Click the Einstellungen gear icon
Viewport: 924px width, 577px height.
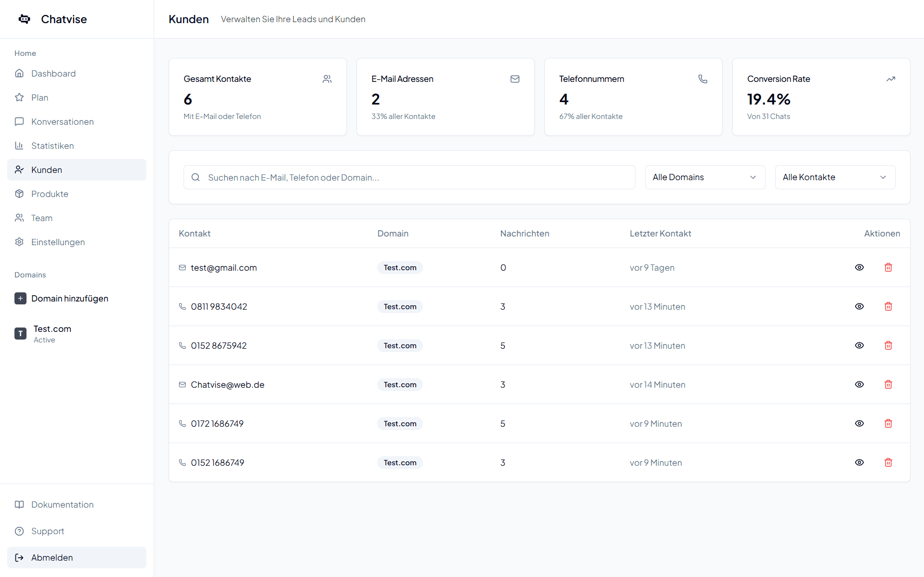19,242
